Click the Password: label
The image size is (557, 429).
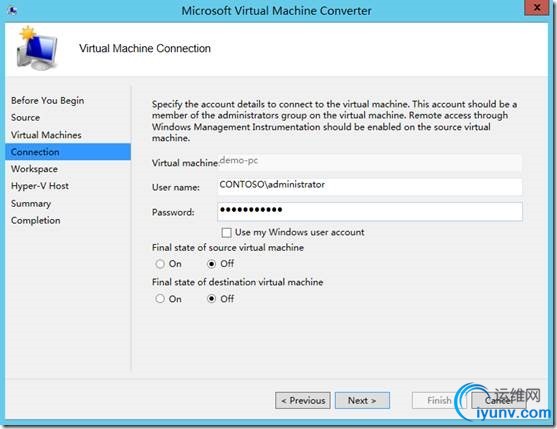coord(173,212)
